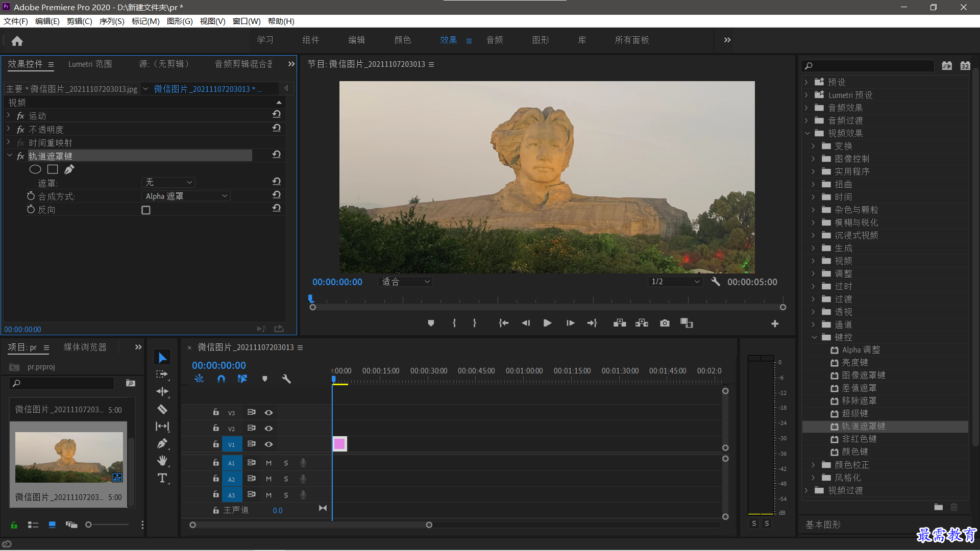This screenshot has height=551, width=980.
Task: Enable the 反向 checkbox
Action: pos(146,210)
